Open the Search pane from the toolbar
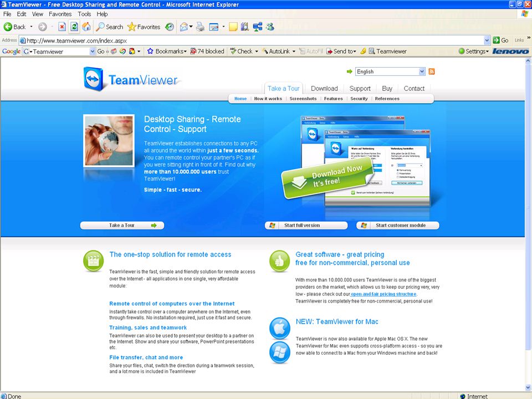The width and height of the screenshot is (532, 399). [110, 27]
